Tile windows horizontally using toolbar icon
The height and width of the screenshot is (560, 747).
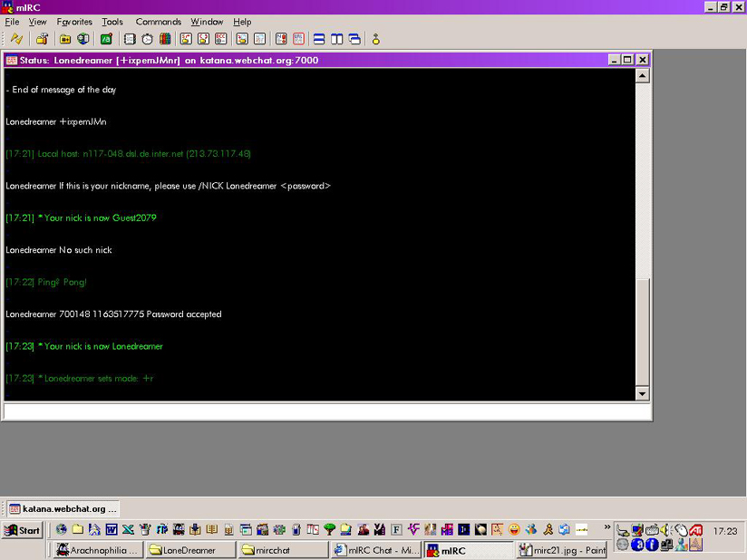pos(319,39)
